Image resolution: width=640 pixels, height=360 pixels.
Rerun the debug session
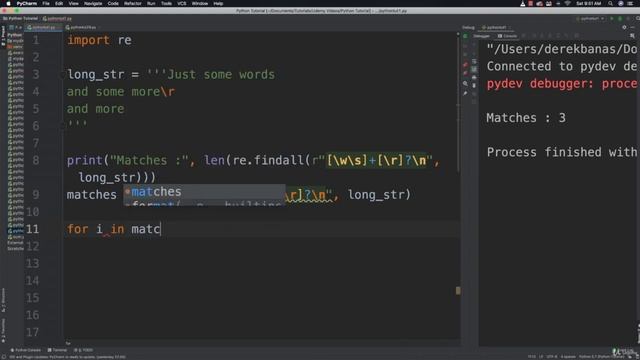pos(465,36)
